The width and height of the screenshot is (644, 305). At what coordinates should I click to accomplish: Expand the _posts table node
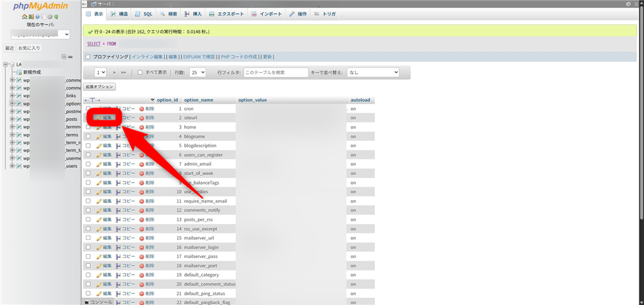tap(12, 119)
